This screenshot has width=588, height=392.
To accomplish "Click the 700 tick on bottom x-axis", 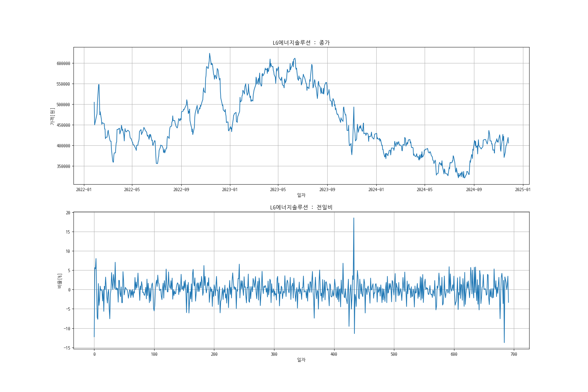I will click(514, 354).
